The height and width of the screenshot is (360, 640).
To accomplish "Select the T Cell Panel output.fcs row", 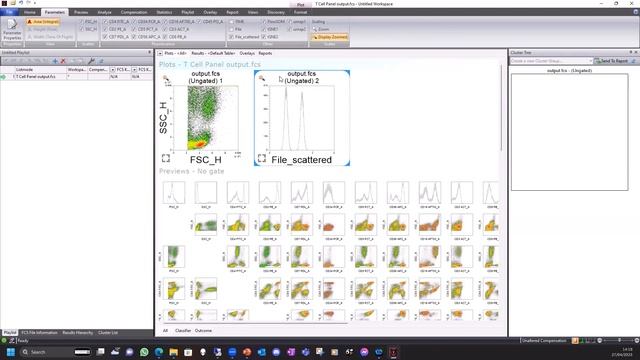I will pos(77,77).
